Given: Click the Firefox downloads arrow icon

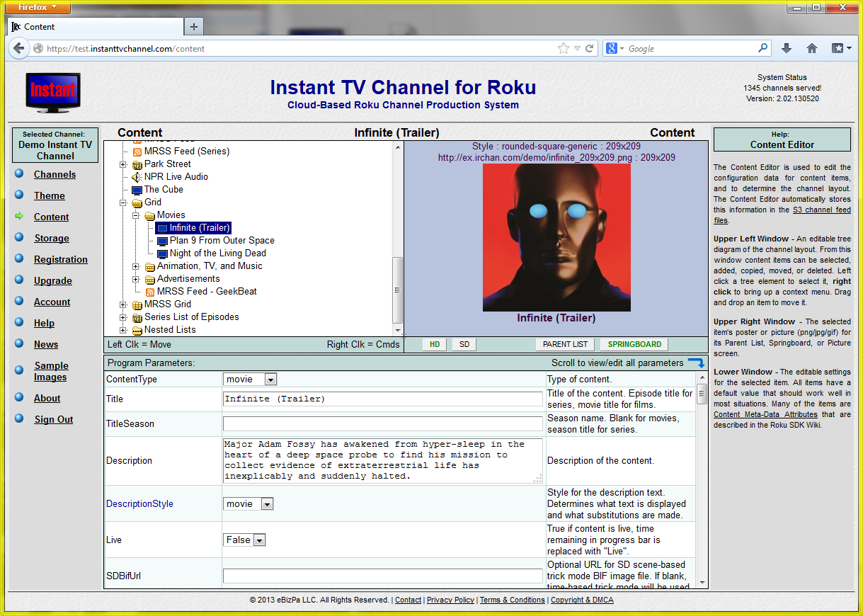Looking at the screenshot, I should click(786, 48).
